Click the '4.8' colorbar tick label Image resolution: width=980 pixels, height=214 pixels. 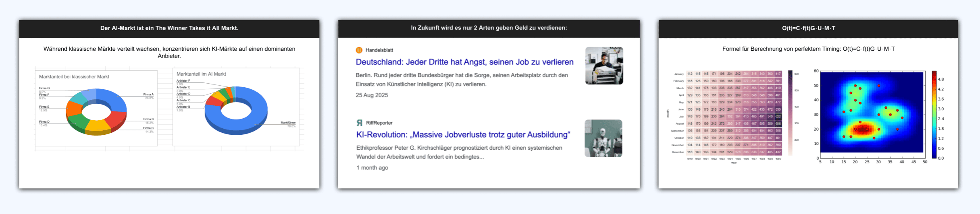[940, 80]
